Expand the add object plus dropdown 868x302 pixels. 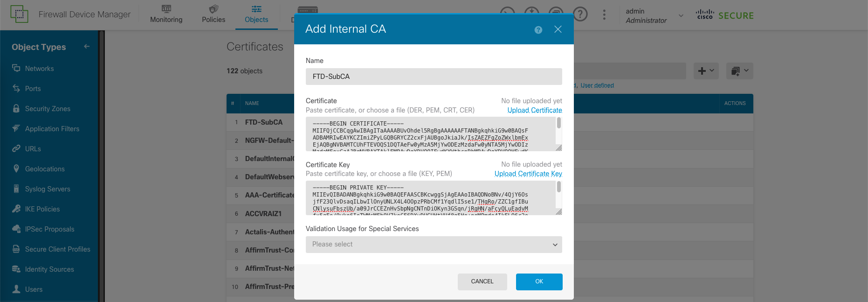[706, 71]
